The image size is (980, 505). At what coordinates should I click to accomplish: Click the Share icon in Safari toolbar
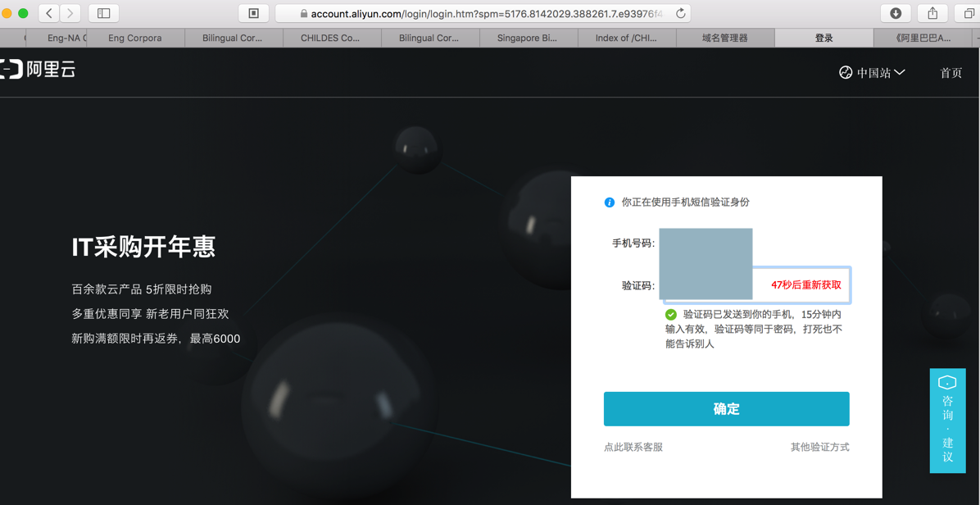(932, 13)
